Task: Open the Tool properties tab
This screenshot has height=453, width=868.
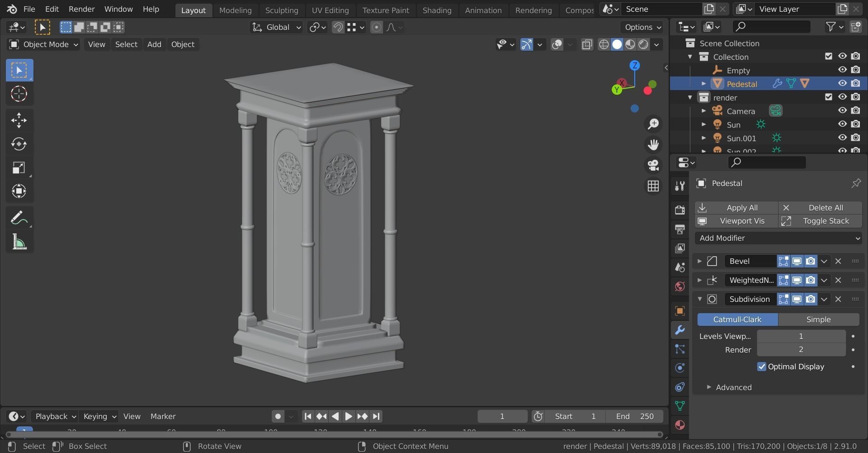Action: 679,186
